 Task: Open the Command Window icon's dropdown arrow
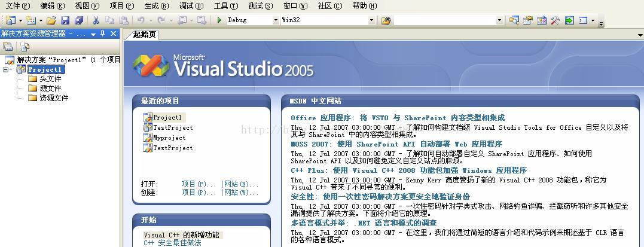point(593,20)
